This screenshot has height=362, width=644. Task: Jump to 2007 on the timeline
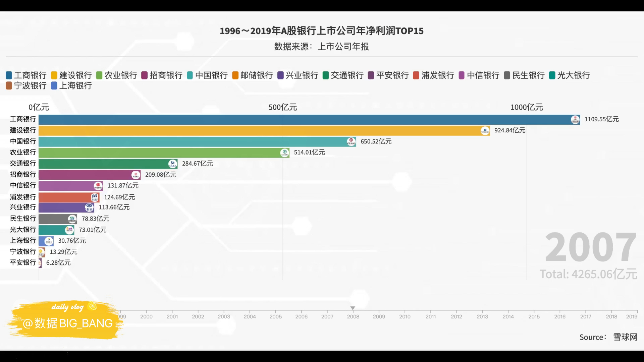click(327, 316)
